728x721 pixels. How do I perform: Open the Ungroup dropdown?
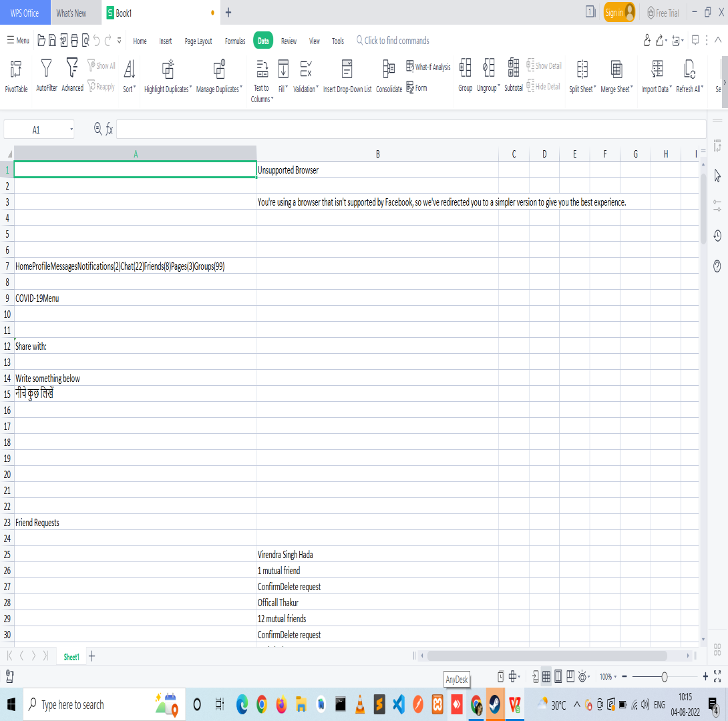(x=488, y=75)
